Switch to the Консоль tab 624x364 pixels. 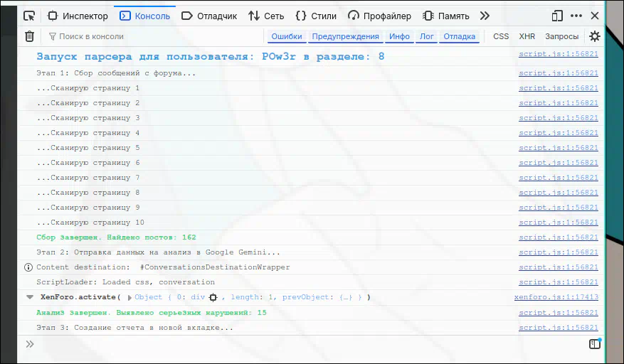pyautogui.click(x=145, y=16)
